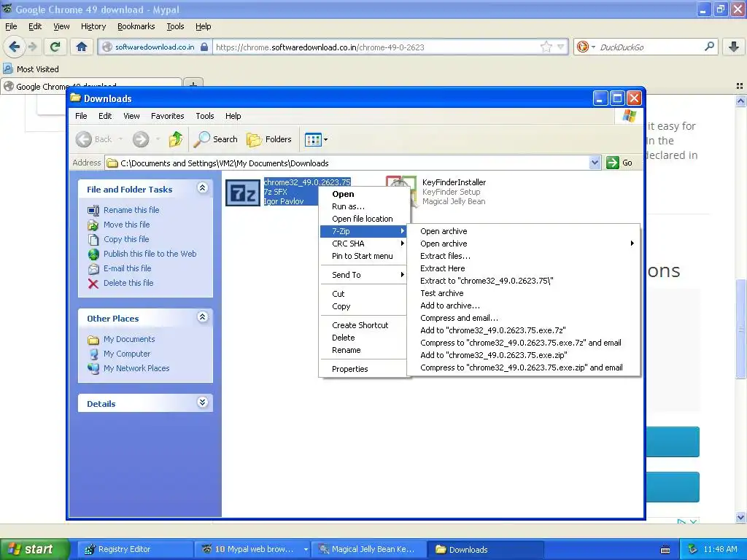Open the Views button dropdown arrow

pos(326,139)
